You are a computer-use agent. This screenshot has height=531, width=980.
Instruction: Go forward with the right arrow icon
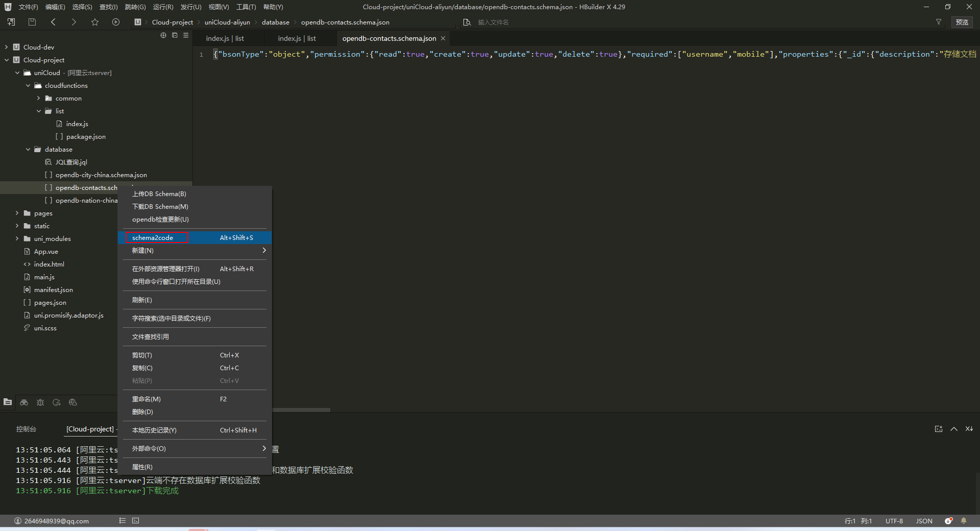click(74, 22)
